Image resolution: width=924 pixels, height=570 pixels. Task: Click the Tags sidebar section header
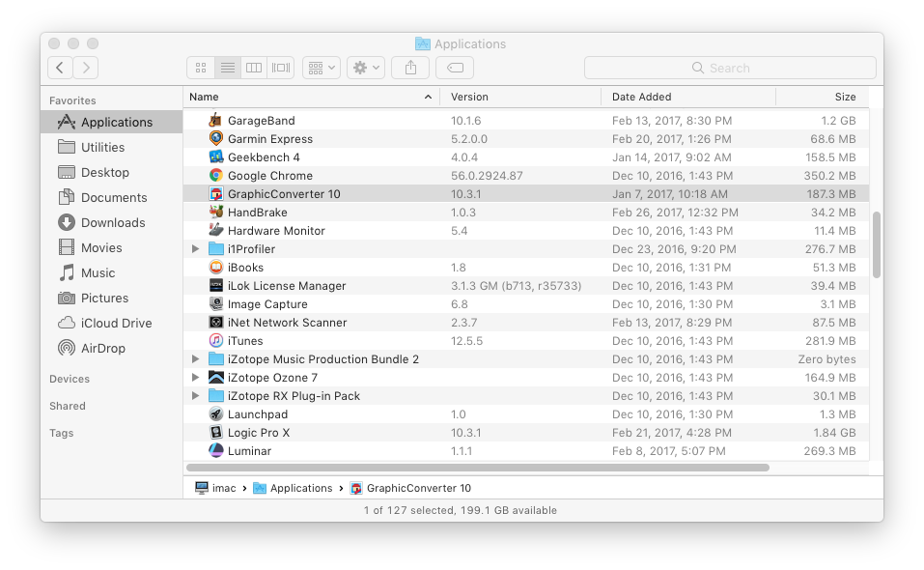click(x=61, y=433)
